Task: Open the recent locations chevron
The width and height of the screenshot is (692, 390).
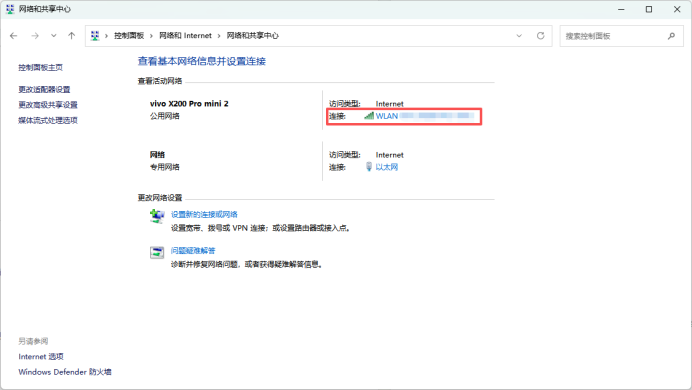Action: [x=53, y=36]
